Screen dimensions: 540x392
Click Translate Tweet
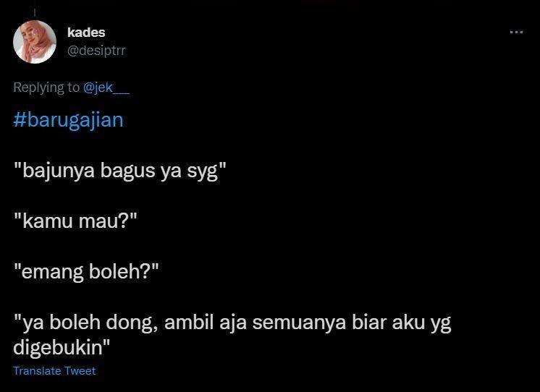54,370
